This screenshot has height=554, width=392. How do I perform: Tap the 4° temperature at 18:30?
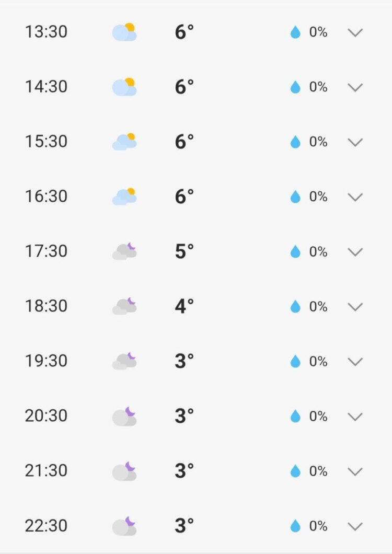click(184, 306)
